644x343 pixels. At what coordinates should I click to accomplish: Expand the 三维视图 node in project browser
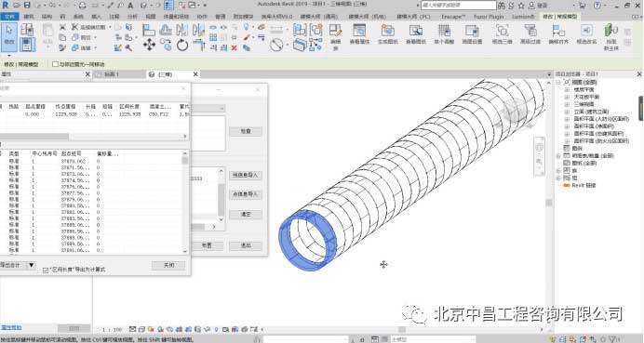tap(567, 104)
